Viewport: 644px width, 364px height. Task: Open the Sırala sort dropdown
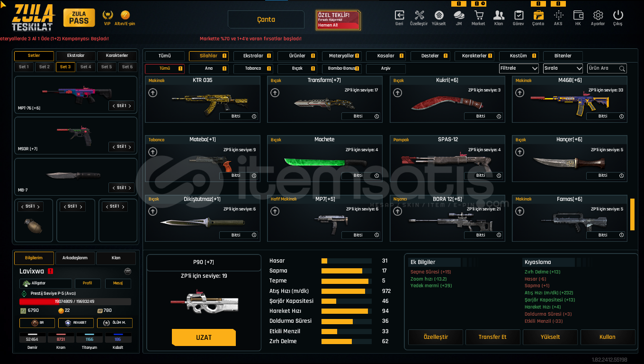tap(563, 68)
